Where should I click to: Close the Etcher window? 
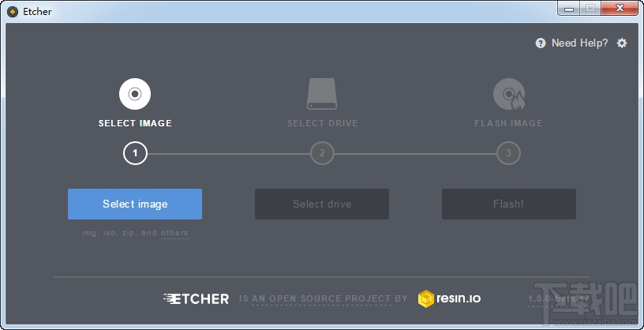(x=620, y=8)
